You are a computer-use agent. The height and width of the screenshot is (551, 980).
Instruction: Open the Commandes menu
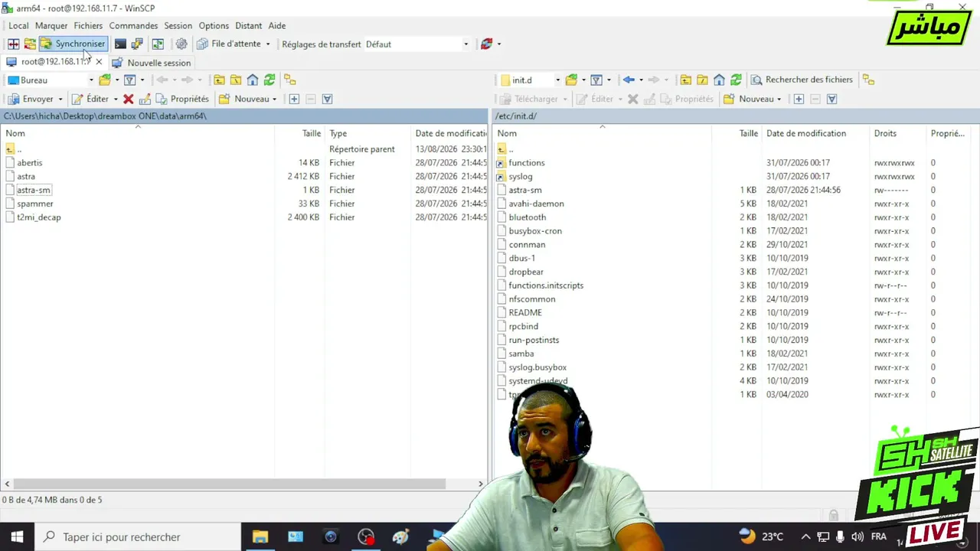point(133,25)
